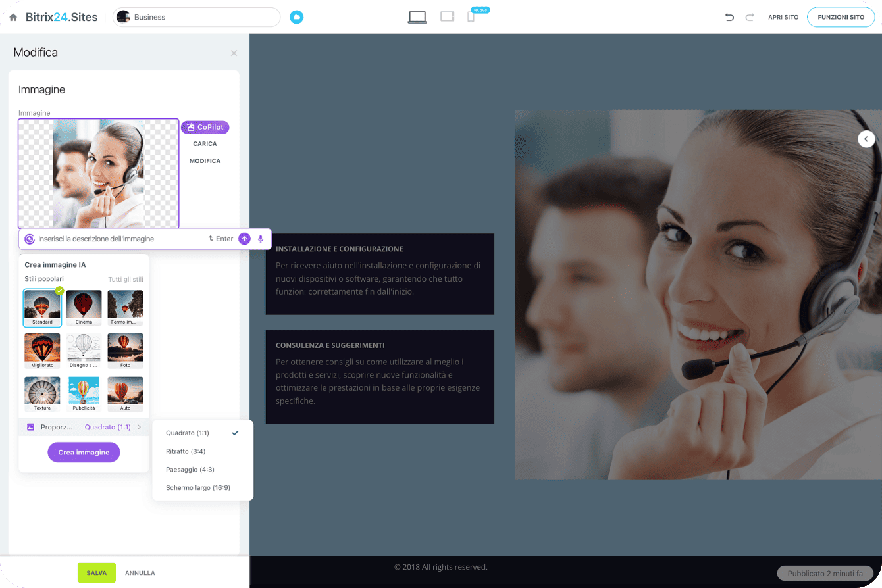Screen dimensions: 882x588
Task: Submit prompt with purple arrow icon
Action: point(244,239)
